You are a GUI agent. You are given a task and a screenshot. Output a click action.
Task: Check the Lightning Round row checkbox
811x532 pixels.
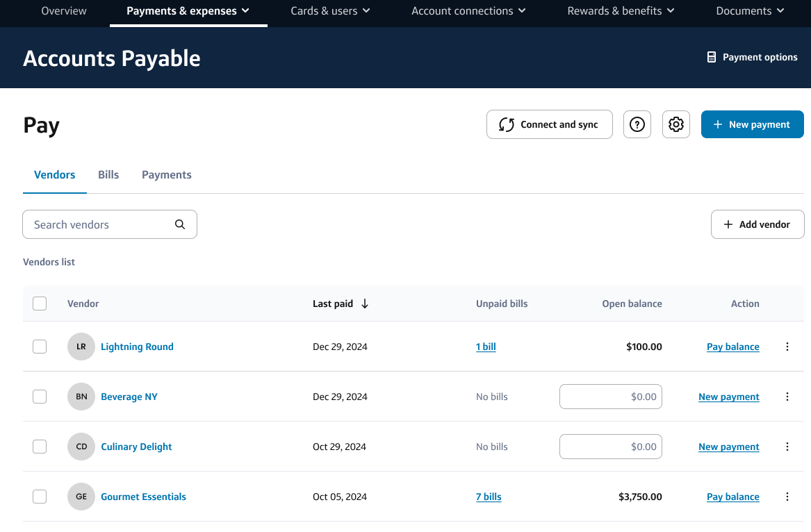pyautogui.click(x=40, y=347)
